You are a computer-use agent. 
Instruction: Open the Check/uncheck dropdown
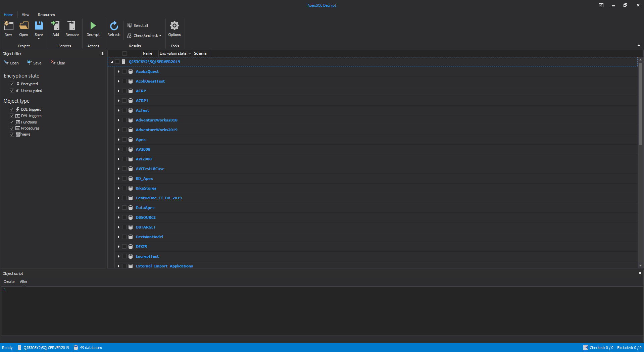pos(144,36)
